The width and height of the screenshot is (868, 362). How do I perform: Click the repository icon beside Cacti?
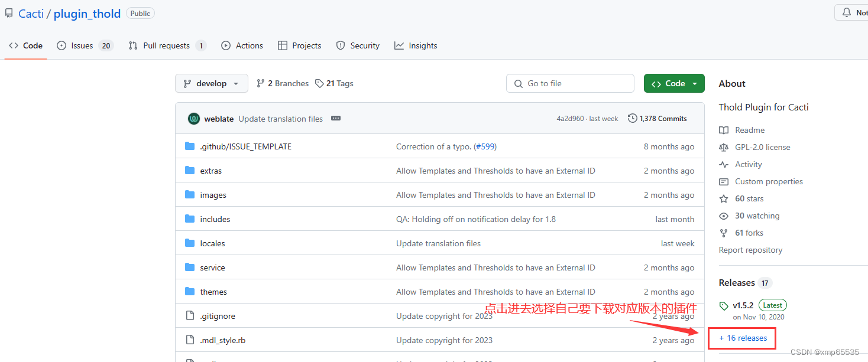(x=9, y=13)
